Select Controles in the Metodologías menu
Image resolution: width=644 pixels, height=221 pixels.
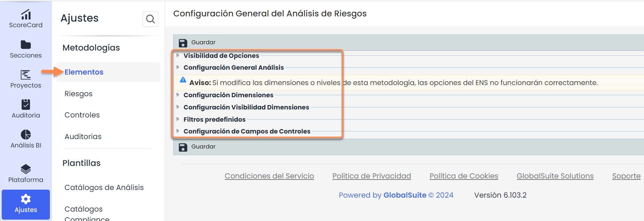click(82, 115)
